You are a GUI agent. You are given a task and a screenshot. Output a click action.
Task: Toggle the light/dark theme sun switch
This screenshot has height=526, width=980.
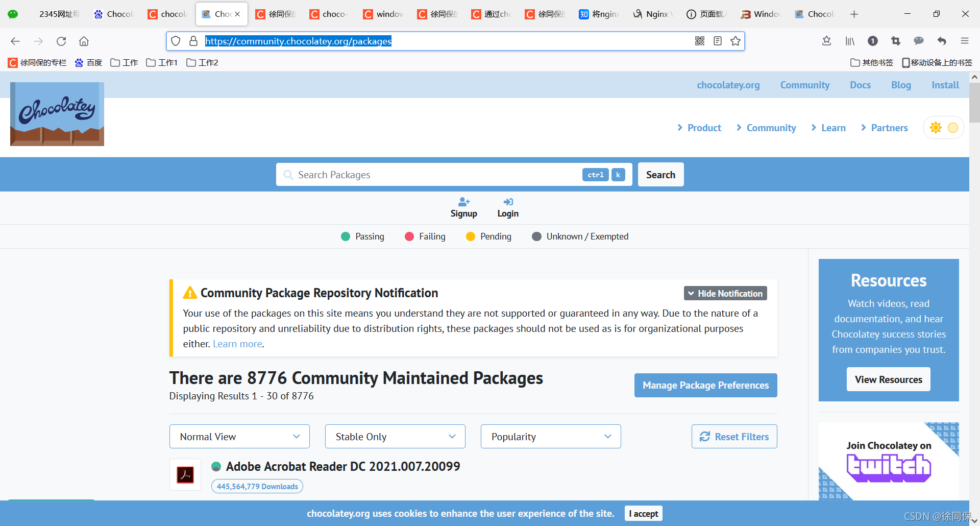[x=944, y=128]
